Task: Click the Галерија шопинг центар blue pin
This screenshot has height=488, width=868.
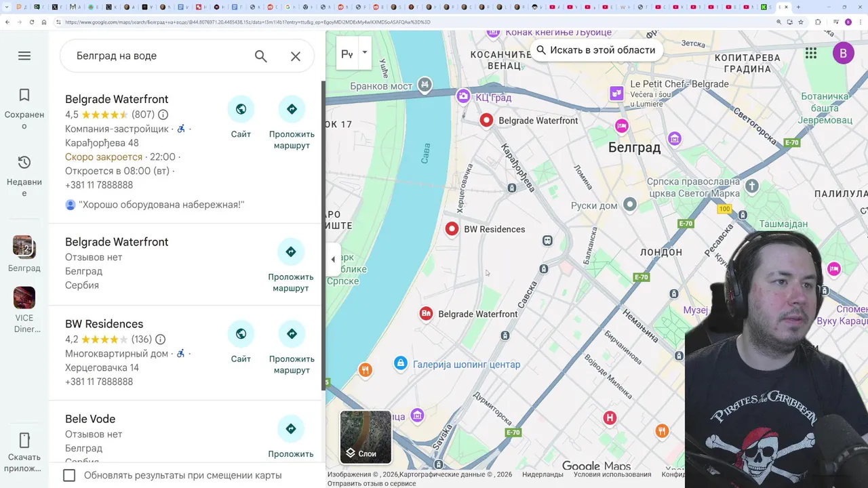Action: coord(401,364)
